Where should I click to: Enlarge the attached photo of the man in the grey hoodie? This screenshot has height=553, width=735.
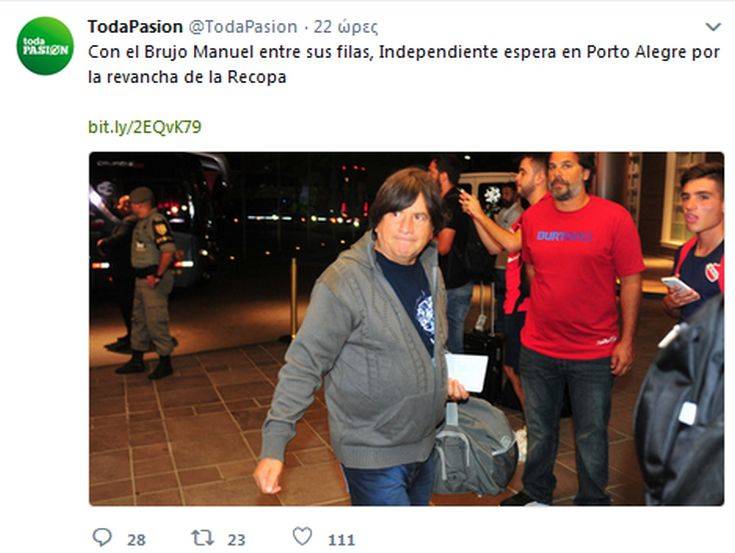[x=406, y=329]
